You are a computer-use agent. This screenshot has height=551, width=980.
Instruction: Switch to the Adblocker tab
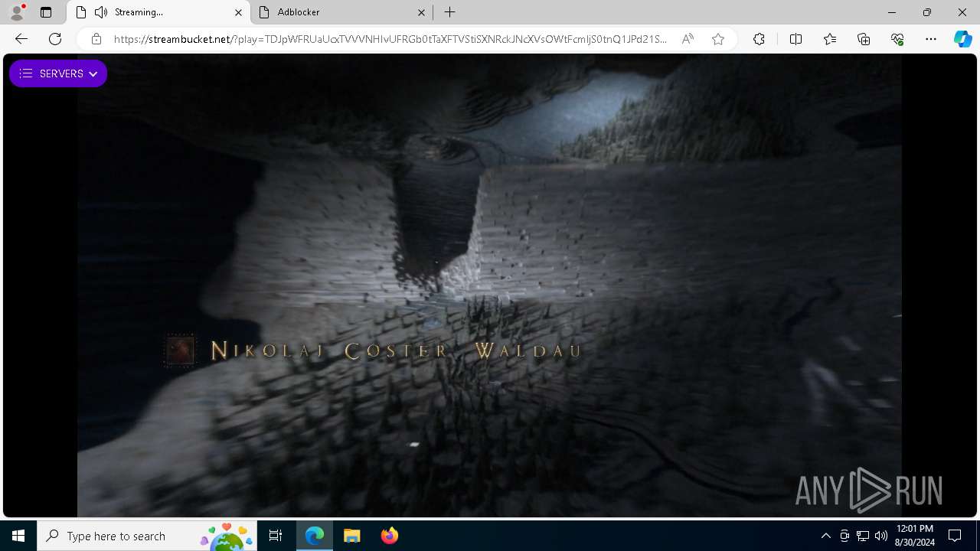(342, 12)
